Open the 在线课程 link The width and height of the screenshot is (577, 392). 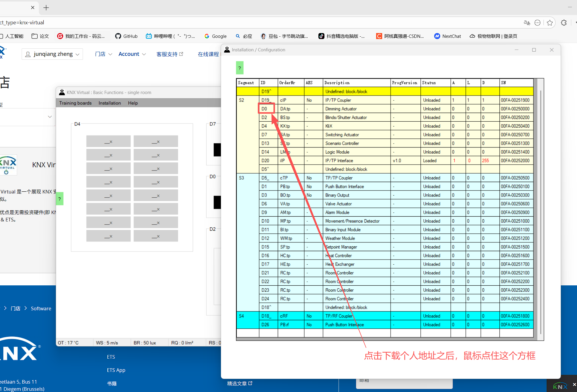click(208, 54)
